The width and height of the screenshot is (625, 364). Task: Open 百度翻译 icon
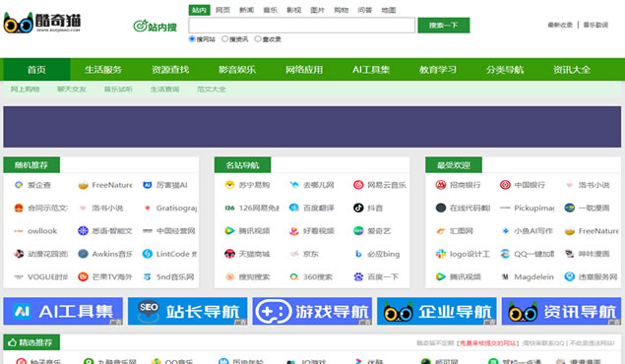[x=294, y=208]
